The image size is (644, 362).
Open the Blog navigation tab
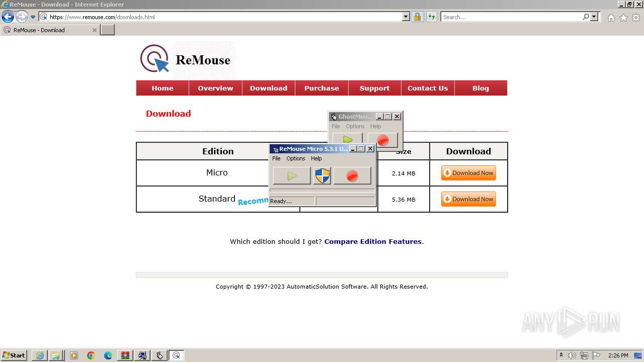point(480,88)
